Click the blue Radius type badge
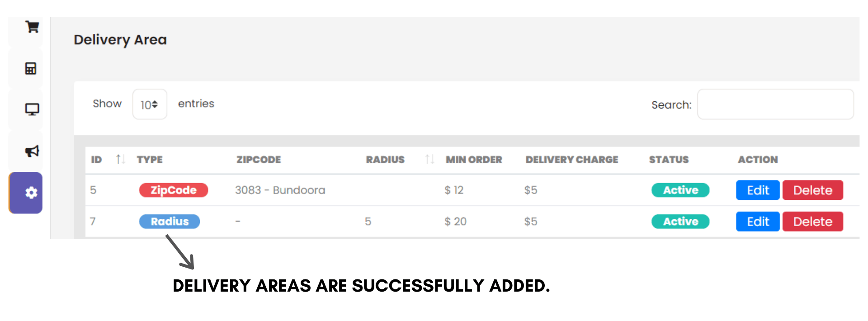The width and height of the screenshot is (868, 321). (x=170, y=222)
